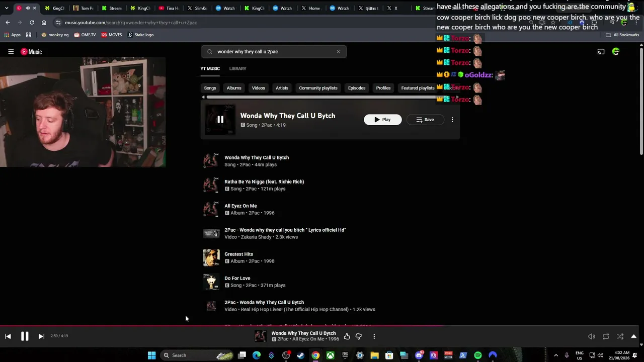
Task: Open the All Bookmarks folder
Action: point(622,35)
